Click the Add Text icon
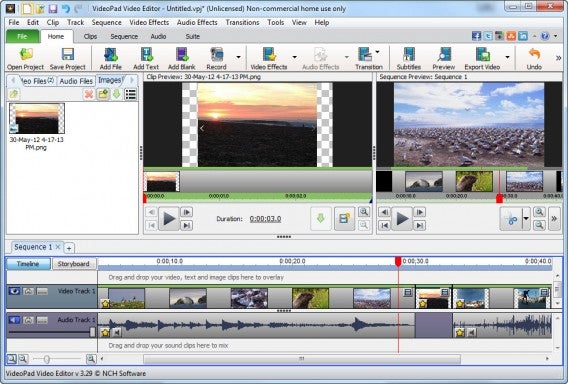The image size is (568, 384). click(146, 54)
